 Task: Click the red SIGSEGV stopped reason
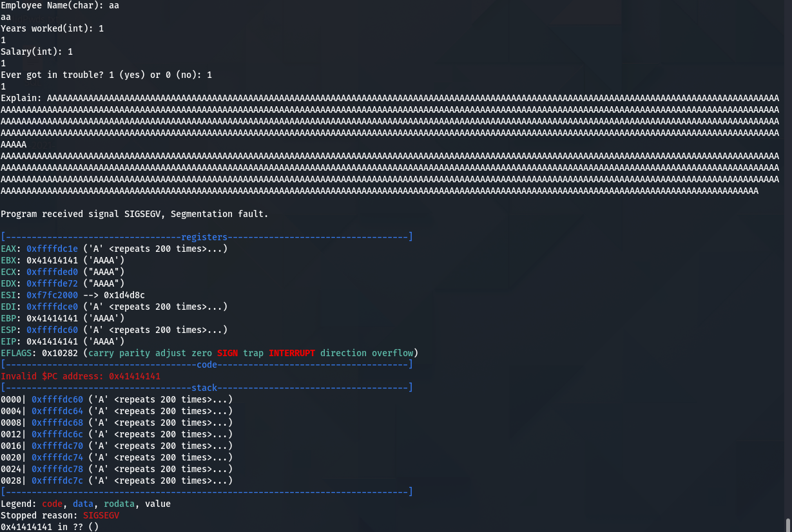[x=101, y=515]
